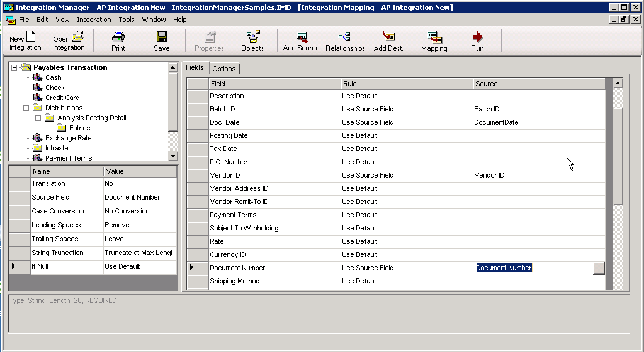The width and height of the screenshot is (644, 352).
Task: Select the Cash node icon in tree
Action: [x=38, y=77]
